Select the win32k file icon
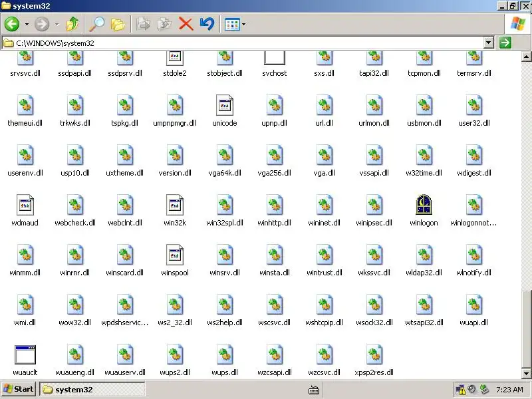 click(175, 205)
